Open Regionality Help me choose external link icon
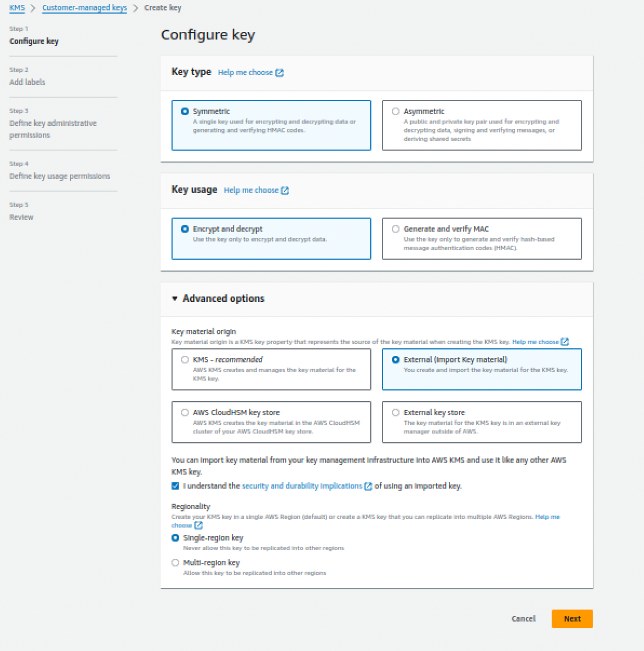This screenshot has width=644, height=651. [x=200, y=525]
